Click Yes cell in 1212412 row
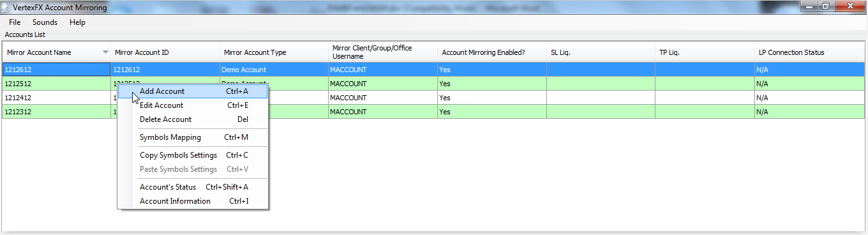This screenshot has width=868, height=235. 492,98
